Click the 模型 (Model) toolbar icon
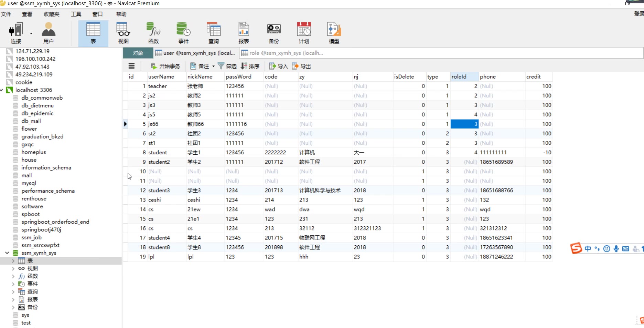The width and height of the screenshot is (644, 328). click(x=334, y=33)
